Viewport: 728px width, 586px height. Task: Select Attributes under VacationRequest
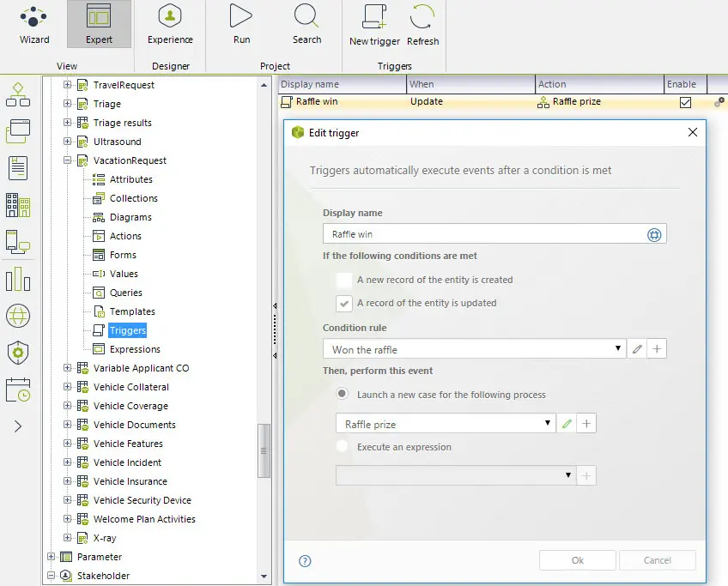tap(131, 179)
